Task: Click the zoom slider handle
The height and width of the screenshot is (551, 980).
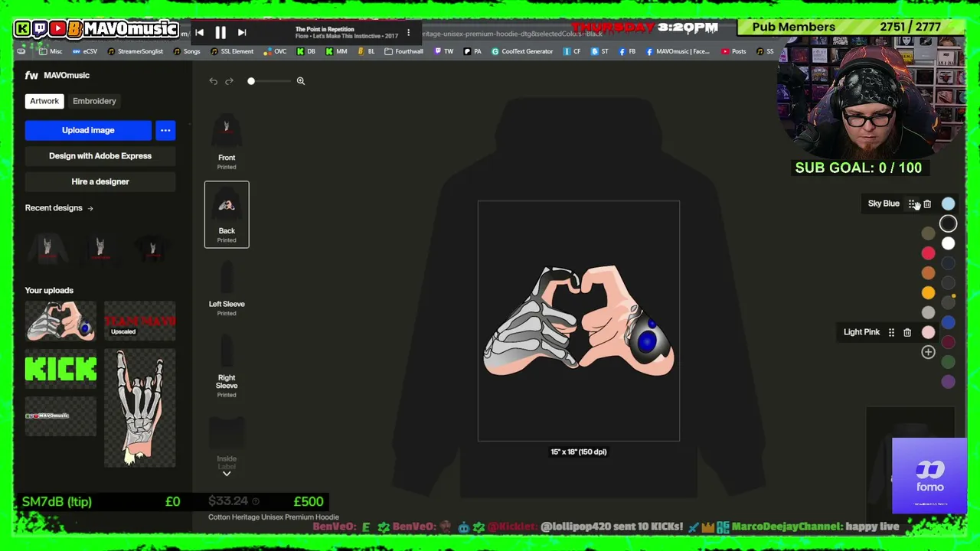Action: pos(251,81)
